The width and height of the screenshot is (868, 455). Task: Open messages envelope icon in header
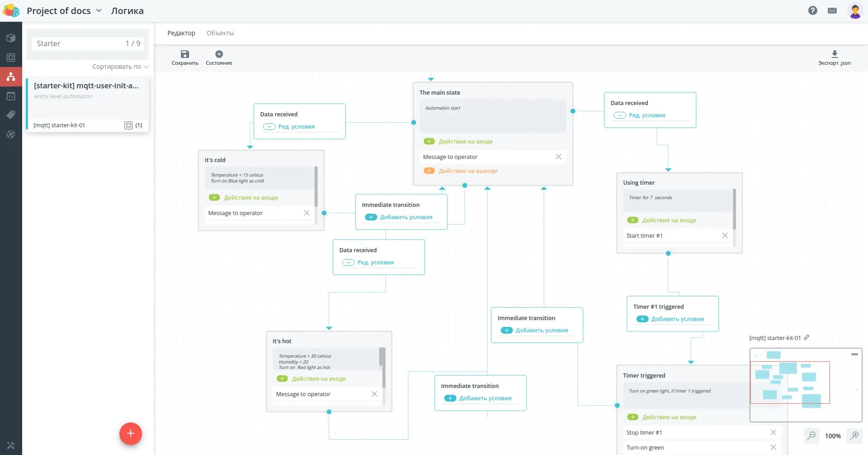(x=832, y=10)
